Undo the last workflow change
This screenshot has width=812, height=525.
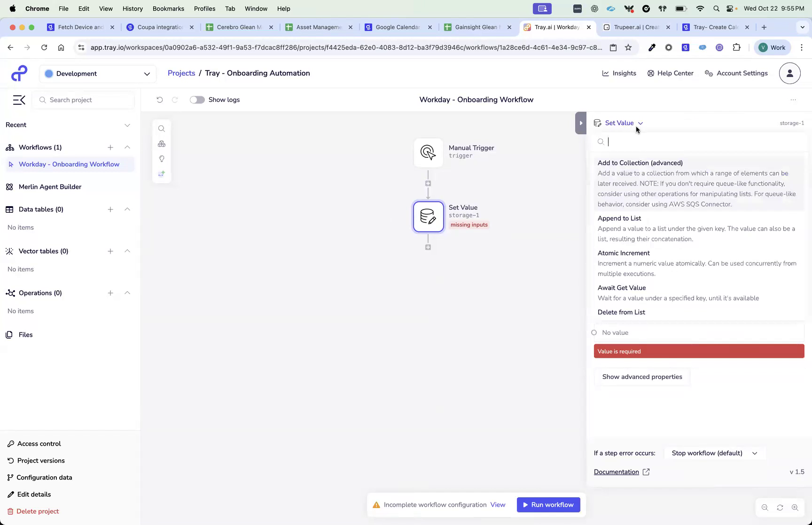tap(160, 100)
